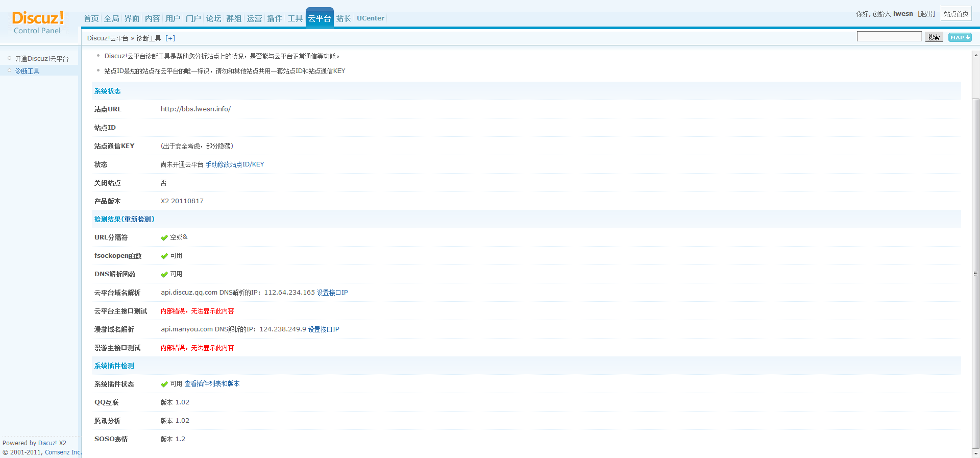Click green check icon for fsockopen函数

[x=164, y=256]
